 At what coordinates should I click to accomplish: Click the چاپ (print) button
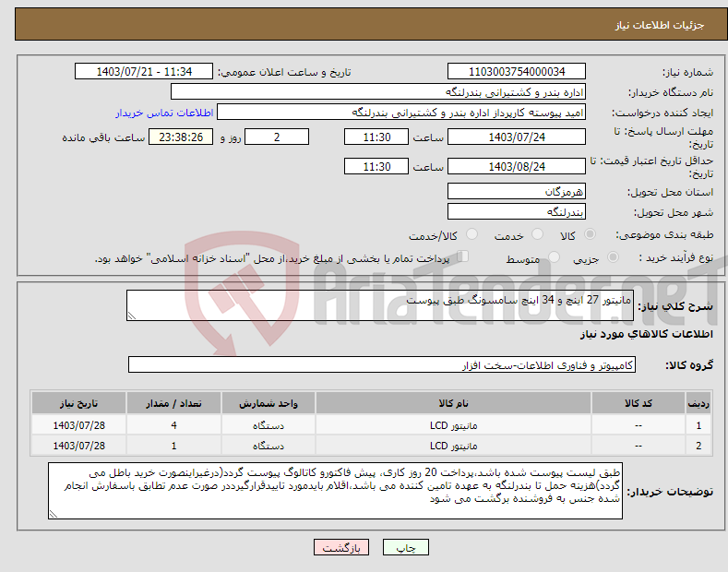[x=405, y=548]
